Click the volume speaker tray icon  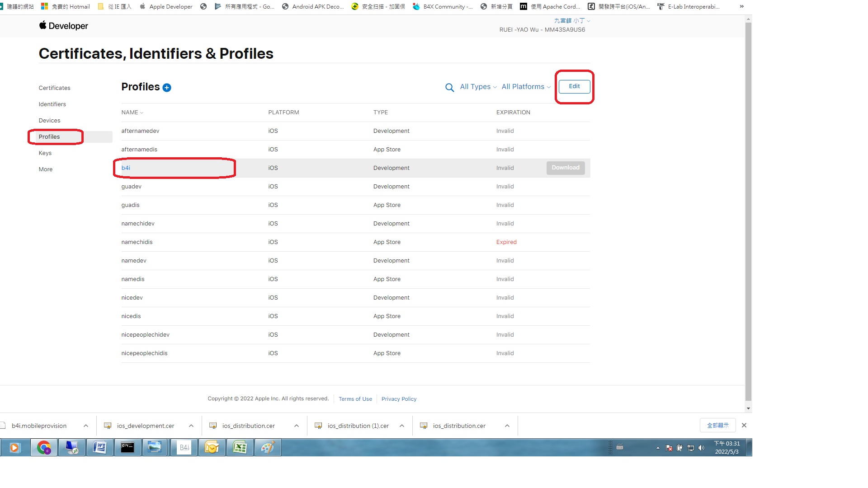coord(701,448)
